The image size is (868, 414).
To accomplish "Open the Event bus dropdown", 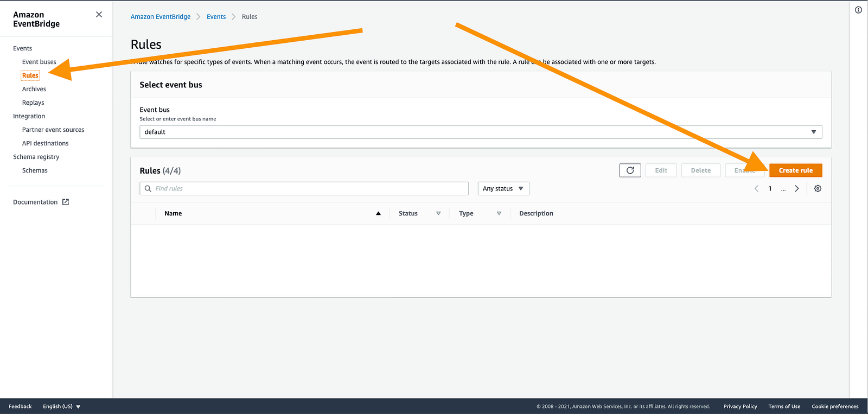I will [x=481, y=132].
